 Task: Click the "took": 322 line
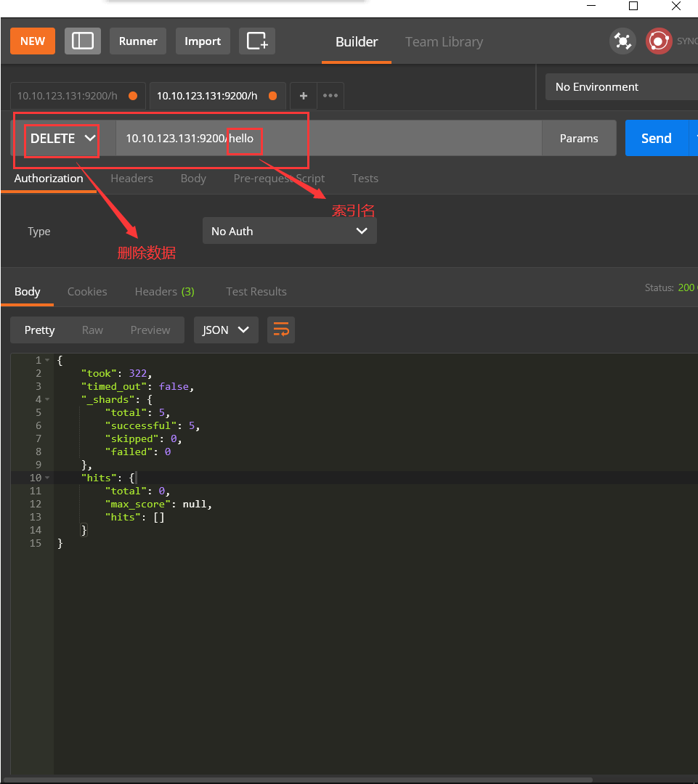coord(116,374)
